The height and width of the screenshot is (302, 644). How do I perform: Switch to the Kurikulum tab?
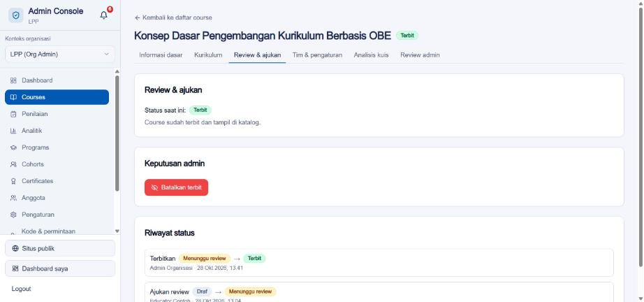[208, 55]
